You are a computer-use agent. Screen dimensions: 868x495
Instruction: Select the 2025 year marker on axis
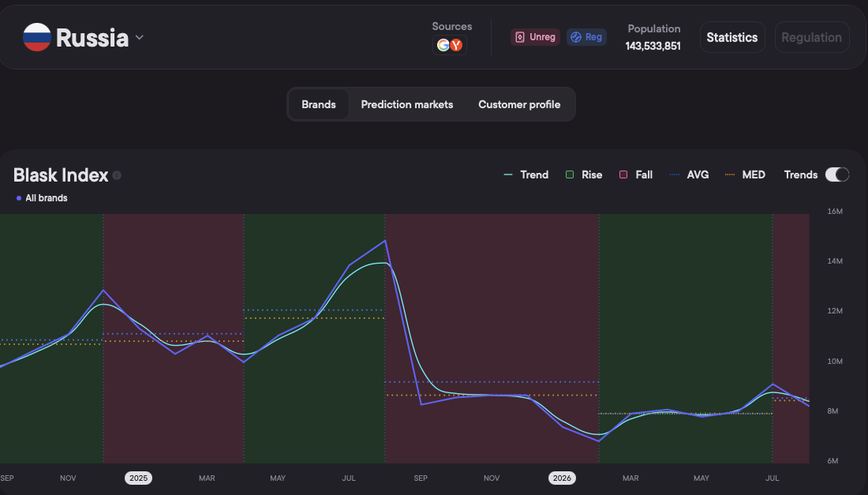coord(138,478)
